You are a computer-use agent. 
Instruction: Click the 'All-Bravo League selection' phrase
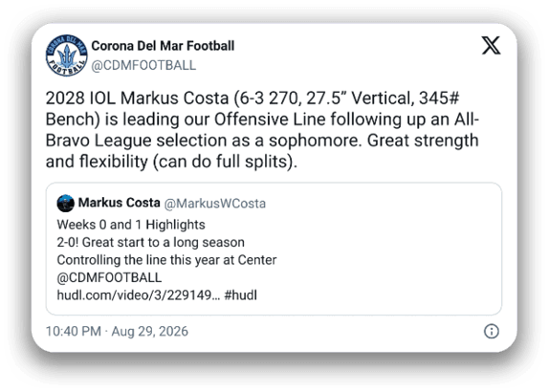pyautogui.click(x=262, y=130)
